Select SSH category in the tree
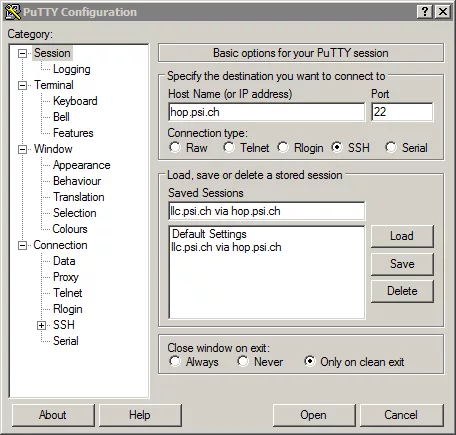456x435 pixels. [x=64, y=325]
